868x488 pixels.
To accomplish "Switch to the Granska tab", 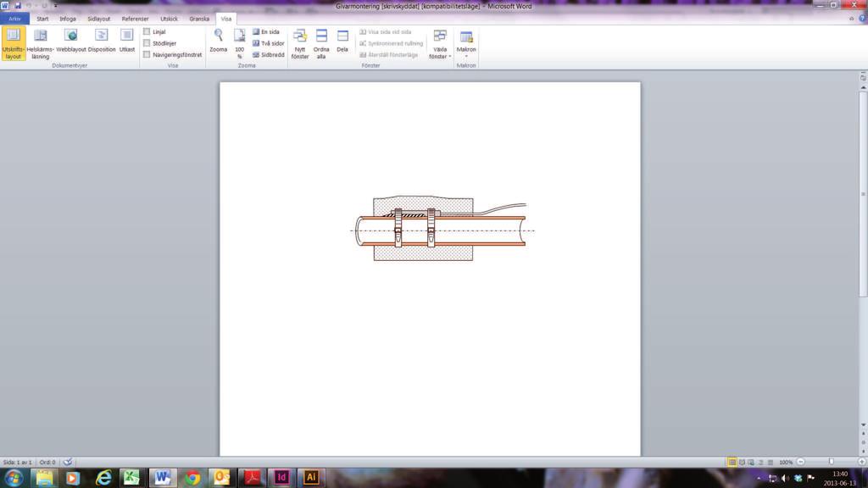I will [x=199, y=19].
